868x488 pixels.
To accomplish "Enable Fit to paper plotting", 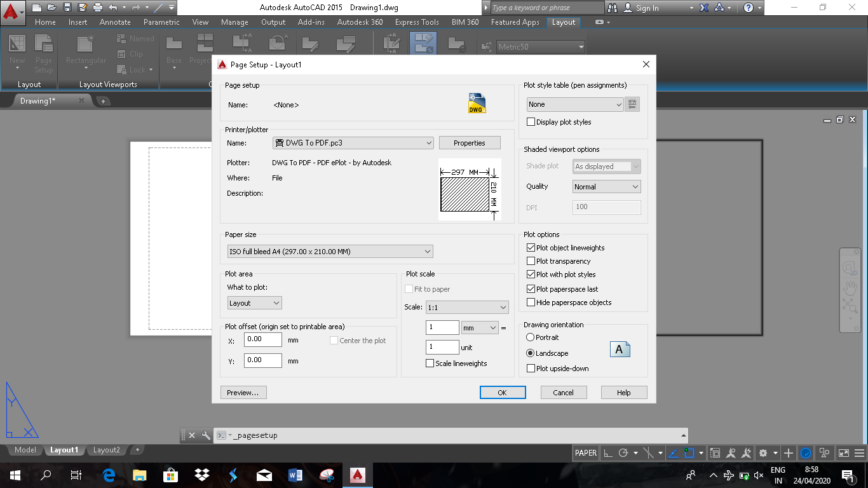I will (410, 288).
